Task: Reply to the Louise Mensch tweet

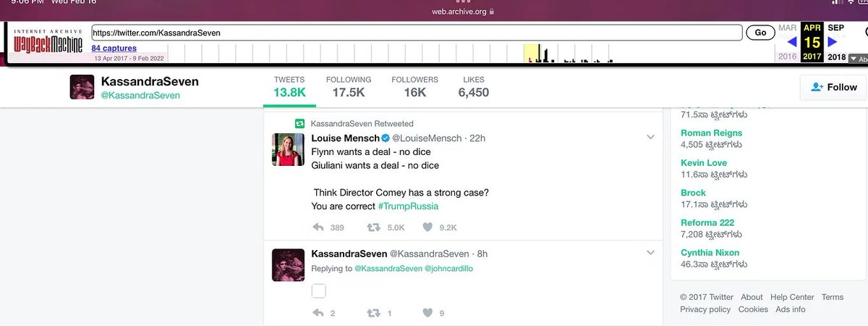Action: (x=318, y=227)
